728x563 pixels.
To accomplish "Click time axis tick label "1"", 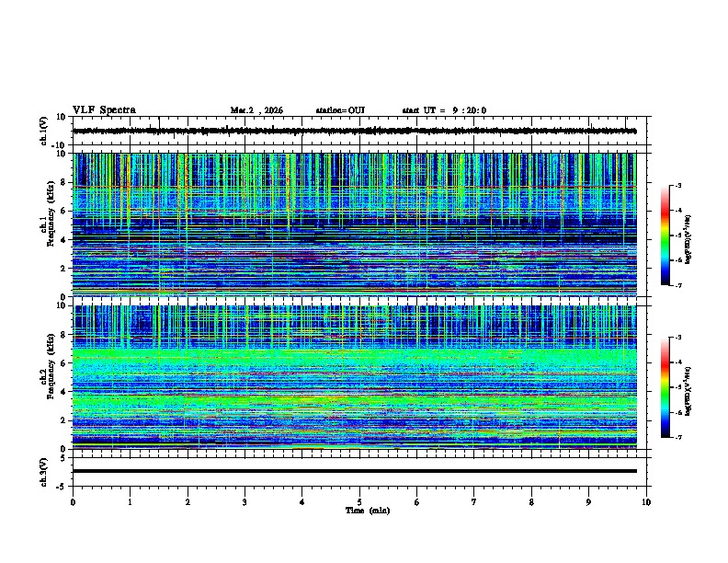I will point(130,502).
